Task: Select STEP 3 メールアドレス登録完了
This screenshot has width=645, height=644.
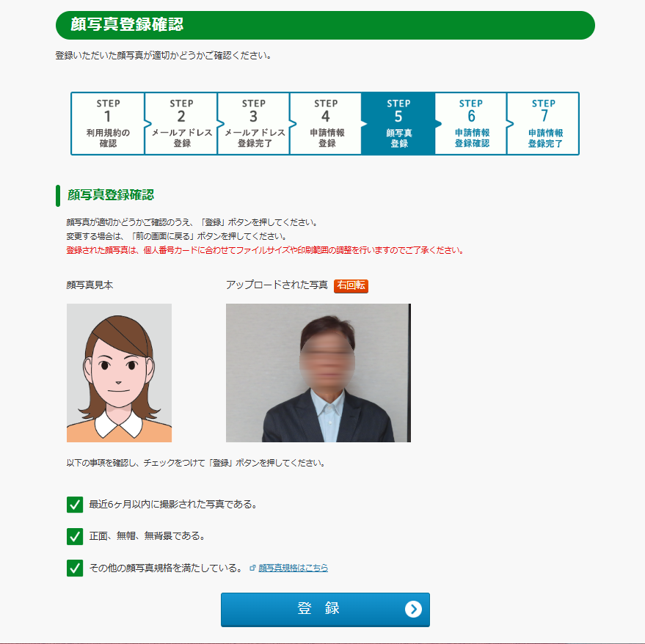Action: click(254, 123)
